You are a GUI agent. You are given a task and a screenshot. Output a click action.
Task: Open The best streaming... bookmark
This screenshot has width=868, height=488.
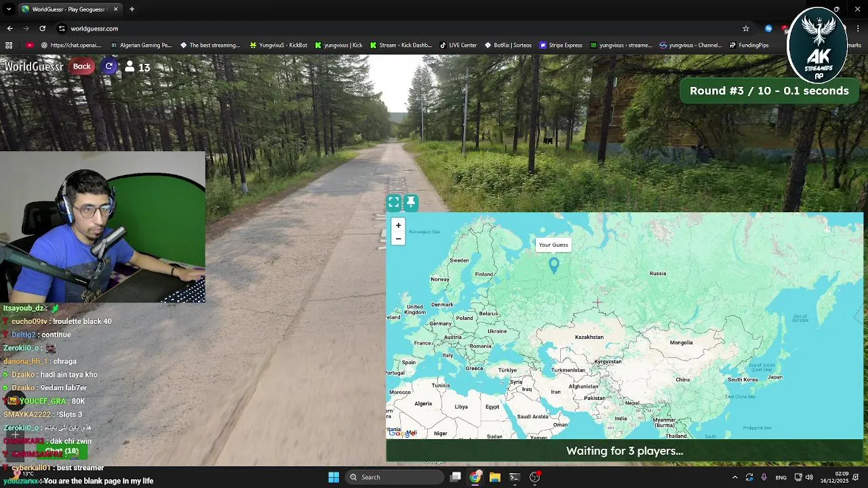click(210, 45)
